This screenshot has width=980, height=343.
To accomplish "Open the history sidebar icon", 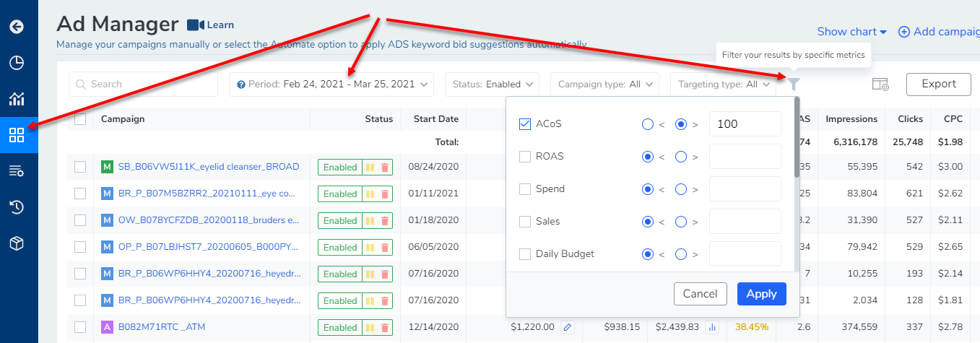I will coord(17,207).
